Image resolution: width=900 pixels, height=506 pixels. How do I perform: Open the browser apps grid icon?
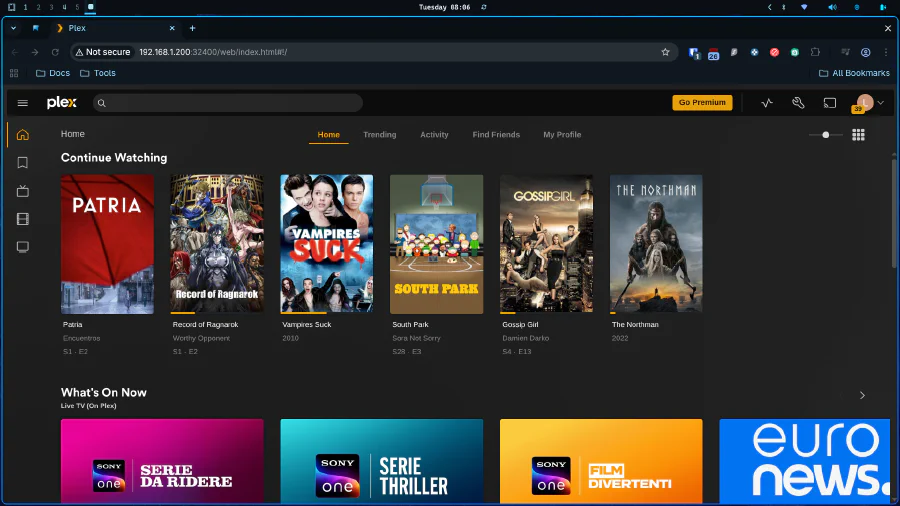(14, 73)
